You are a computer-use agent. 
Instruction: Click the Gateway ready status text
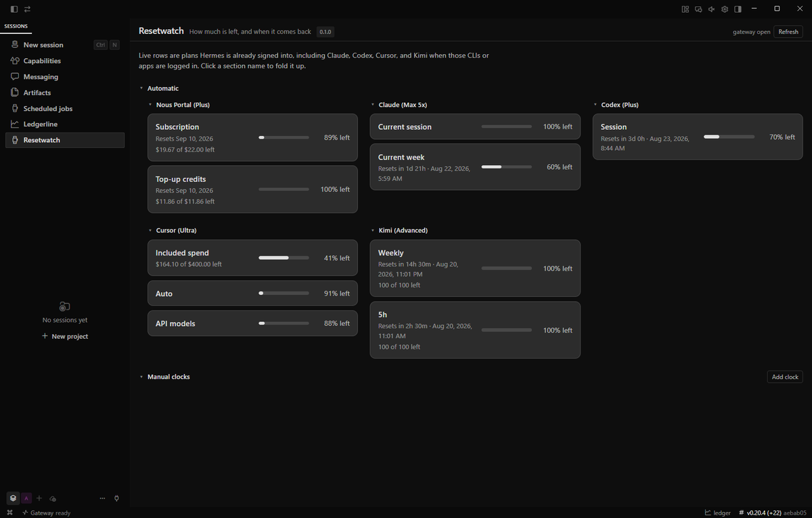pos(50,513)
